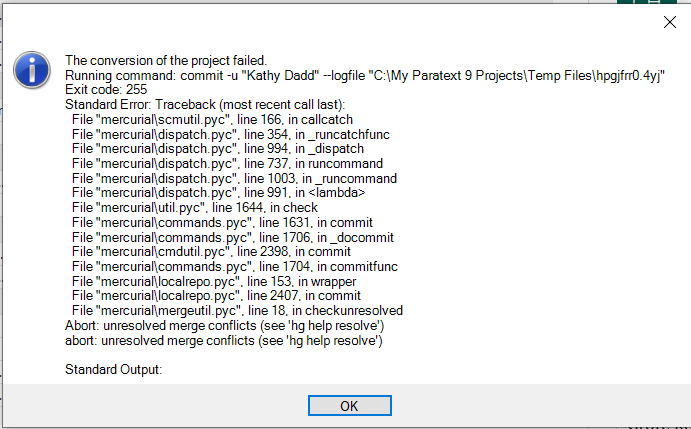This screenshot has width=691, height=429.
Task: Click the scmutil.pyc line 166 traceback entry
Action: [x=212, y=119]
